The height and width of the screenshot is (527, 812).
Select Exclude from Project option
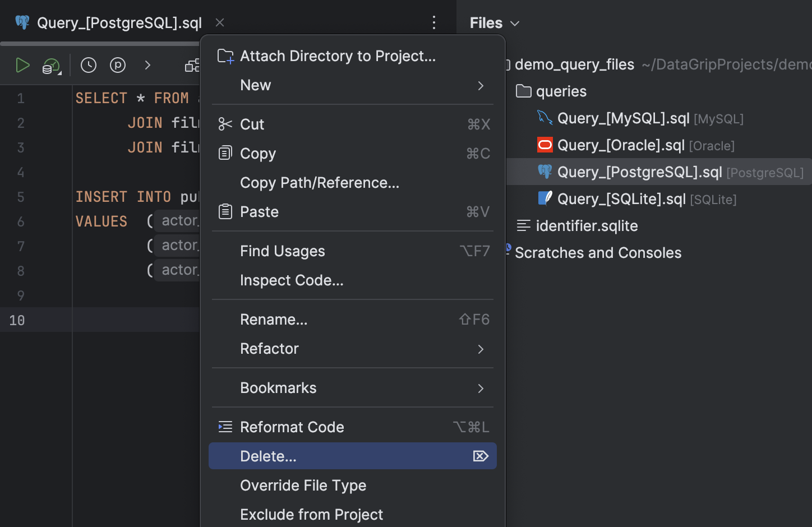(x=353, y=515)
